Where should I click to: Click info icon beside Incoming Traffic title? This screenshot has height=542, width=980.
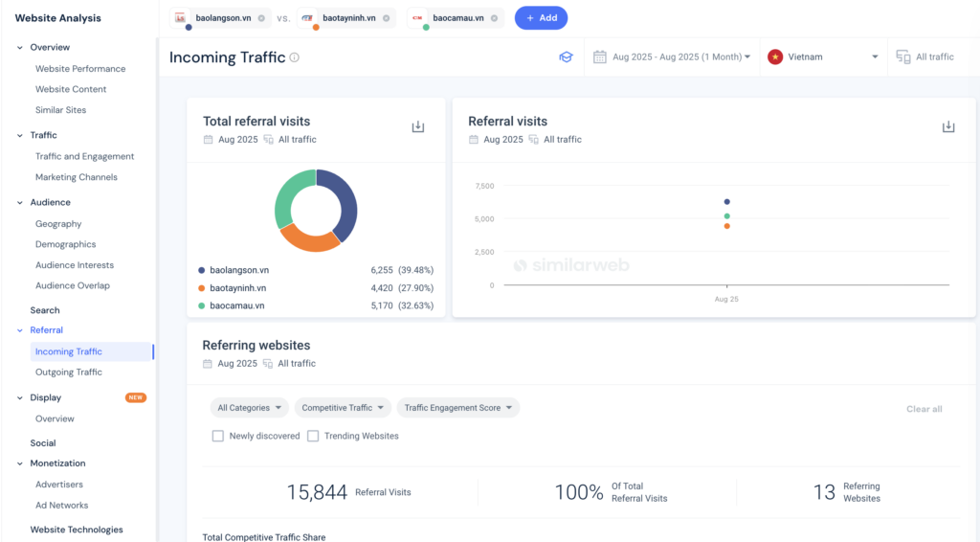tap(295, 57)
